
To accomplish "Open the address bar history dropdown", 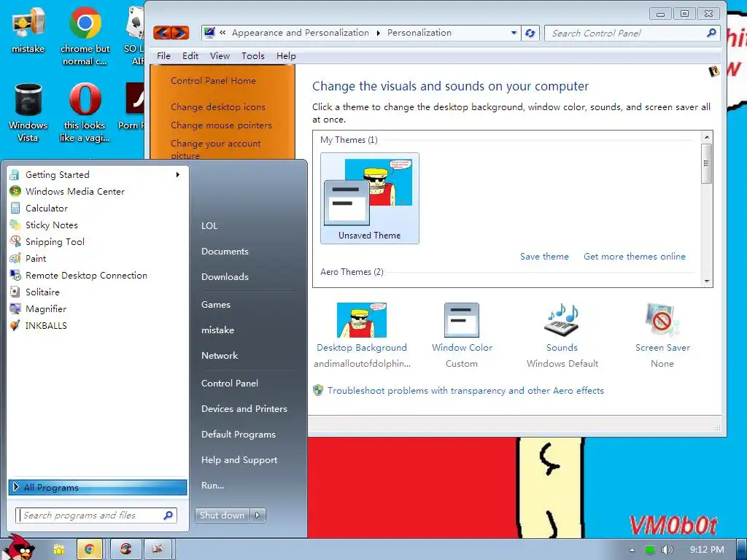I will pos(514,33).
